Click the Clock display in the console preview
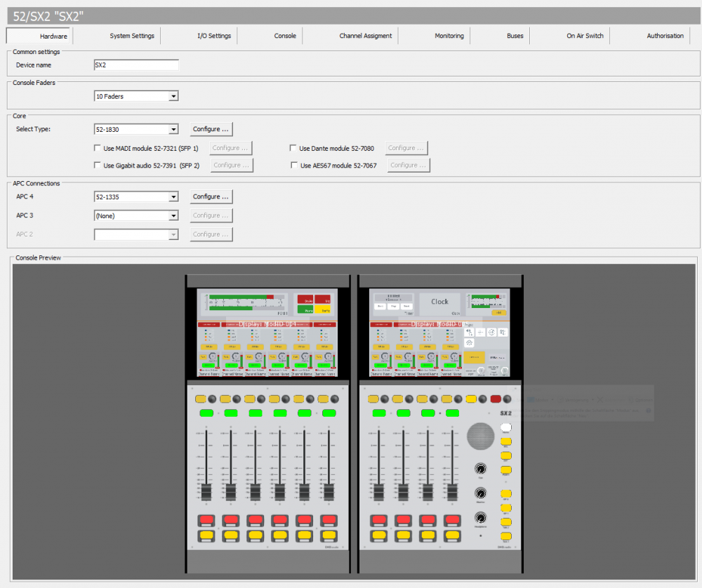Screen dimensions: 702x588 point(439,302)
